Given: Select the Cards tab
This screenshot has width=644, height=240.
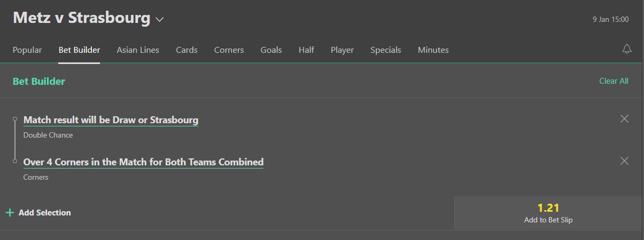Looking at the screenshot, I should coord(187,50).
